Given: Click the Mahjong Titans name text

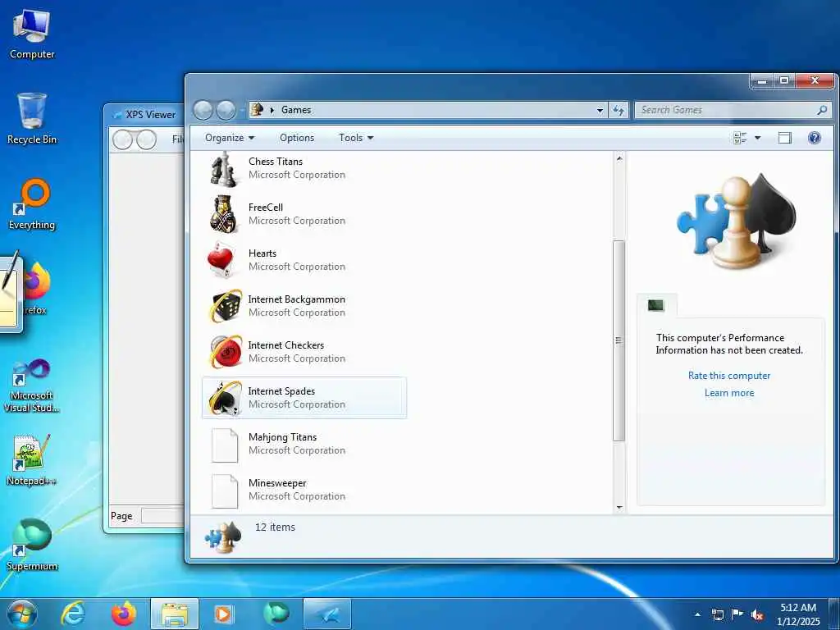Looking at the screenshot, I should (x=282, y=437).
